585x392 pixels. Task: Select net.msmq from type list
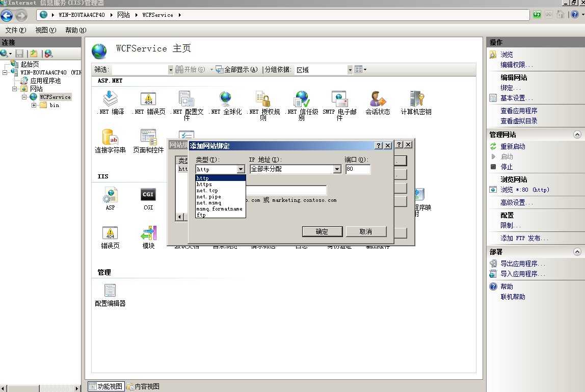click(x=220, y=203)
